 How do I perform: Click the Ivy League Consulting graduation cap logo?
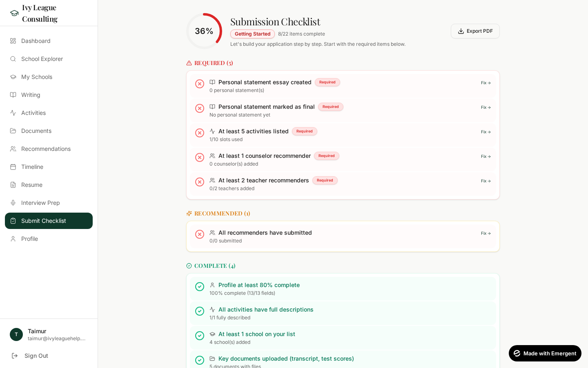click(14, 13)
